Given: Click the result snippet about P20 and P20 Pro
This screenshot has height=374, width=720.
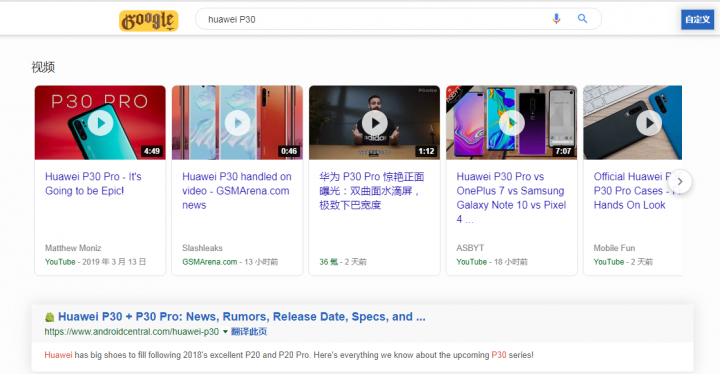Looking at the screenshot, I should [289, 355].
